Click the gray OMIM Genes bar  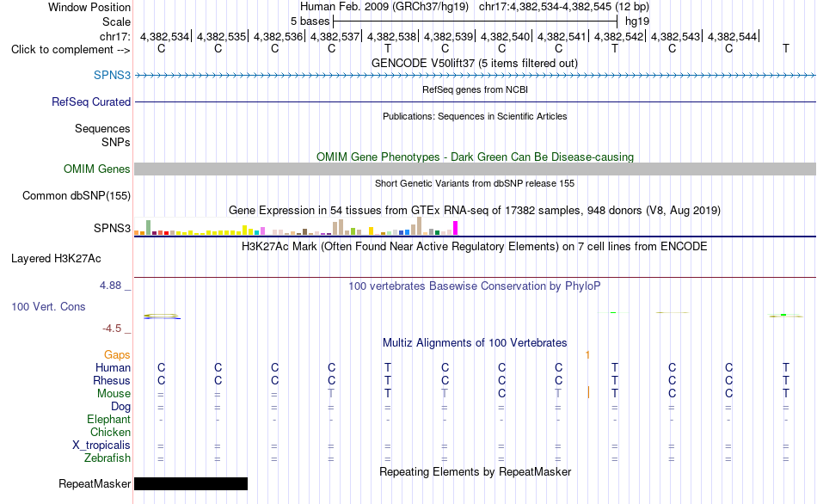pos(476,169)
